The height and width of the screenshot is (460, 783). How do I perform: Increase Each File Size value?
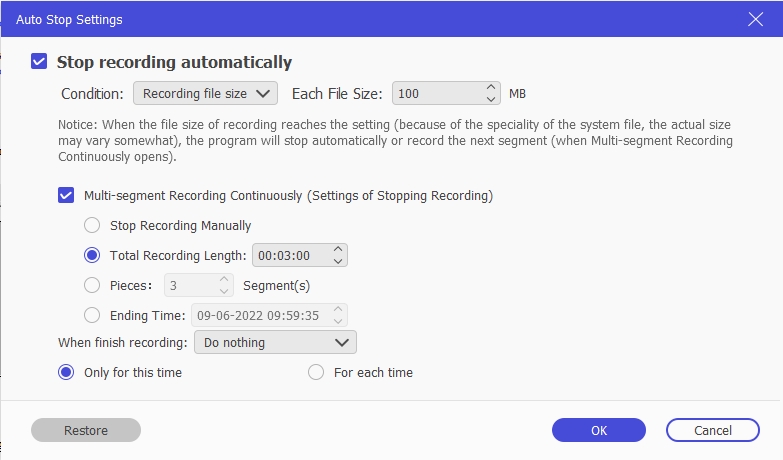[x=490, y=88]
